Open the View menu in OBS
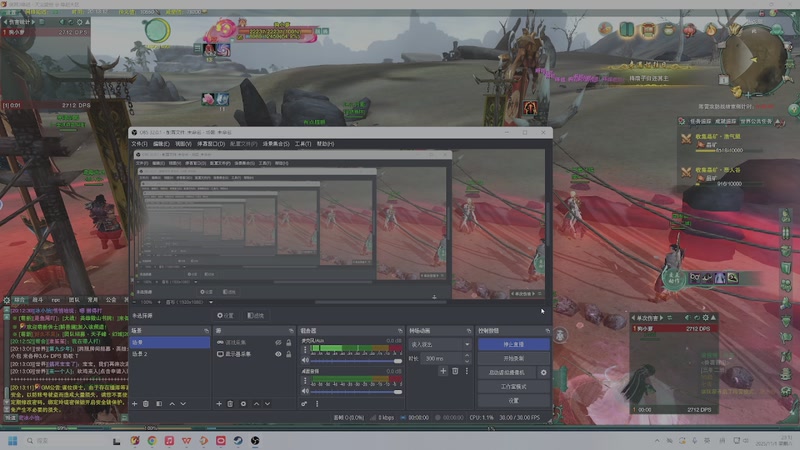 tap(183, 144)
